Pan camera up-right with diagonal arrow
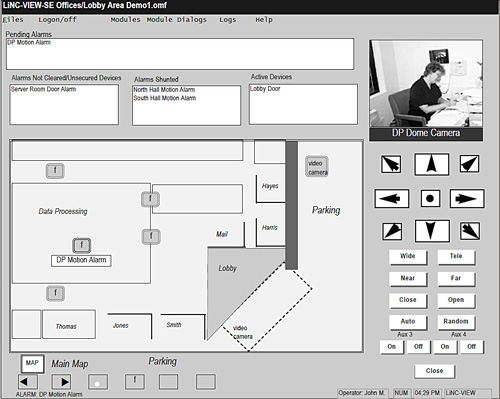500x399 pixels. (x=469, y=164)
